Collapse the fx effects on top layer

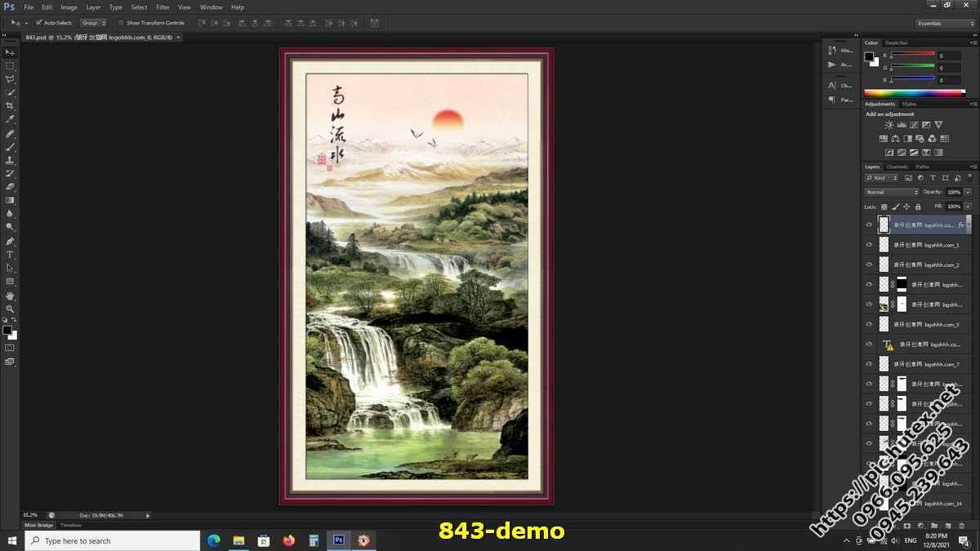point(969,224)
